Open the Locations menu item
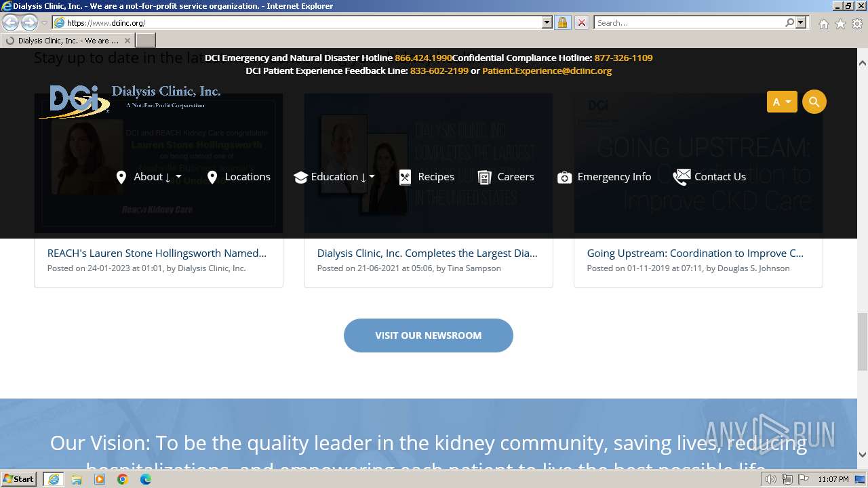Viewport: 868px width, 488px height. tap(248, 176)
